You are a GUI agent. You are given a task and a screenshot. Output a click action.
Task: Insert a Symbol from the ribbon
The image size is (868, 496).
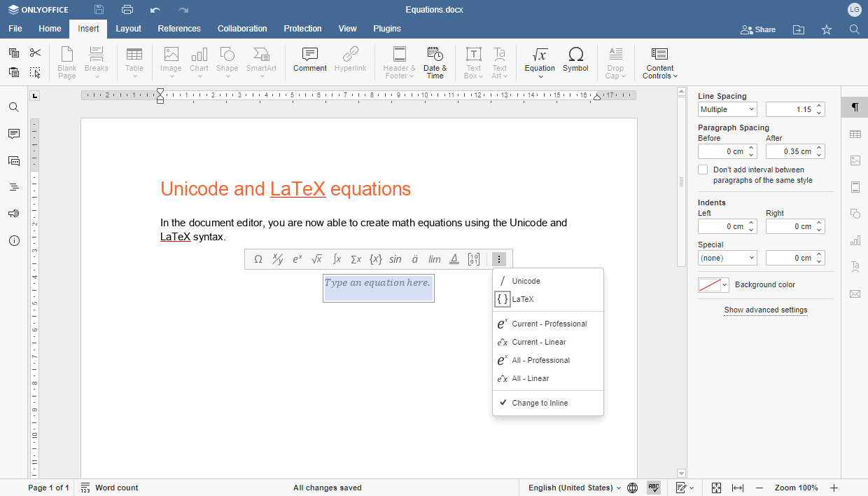575,62
